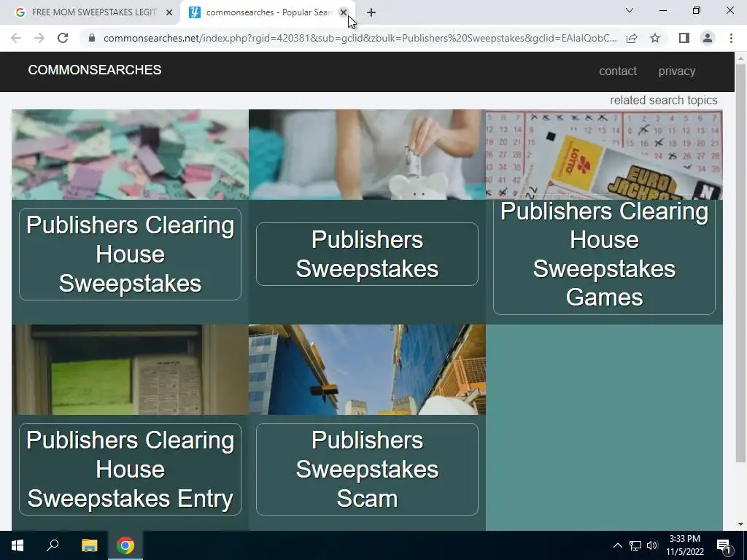
Task: Click the construction buildings photo thumbnail
Action: click(367, 370)
